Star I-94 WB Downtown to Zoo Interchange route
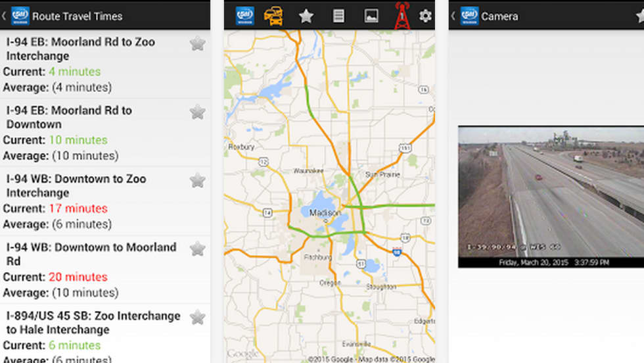 click(x=197, y=180)
